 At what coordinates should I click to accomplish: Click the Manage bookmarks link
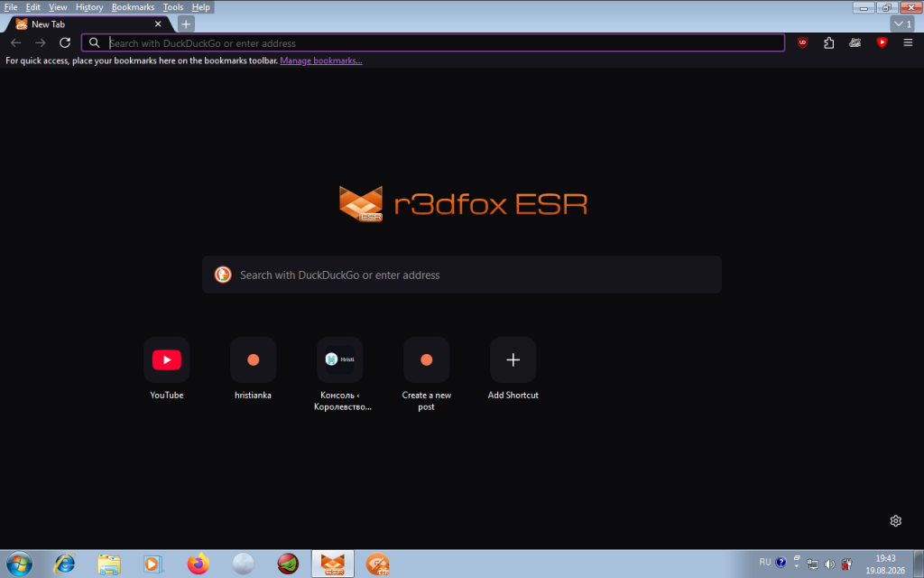point(321,61)
